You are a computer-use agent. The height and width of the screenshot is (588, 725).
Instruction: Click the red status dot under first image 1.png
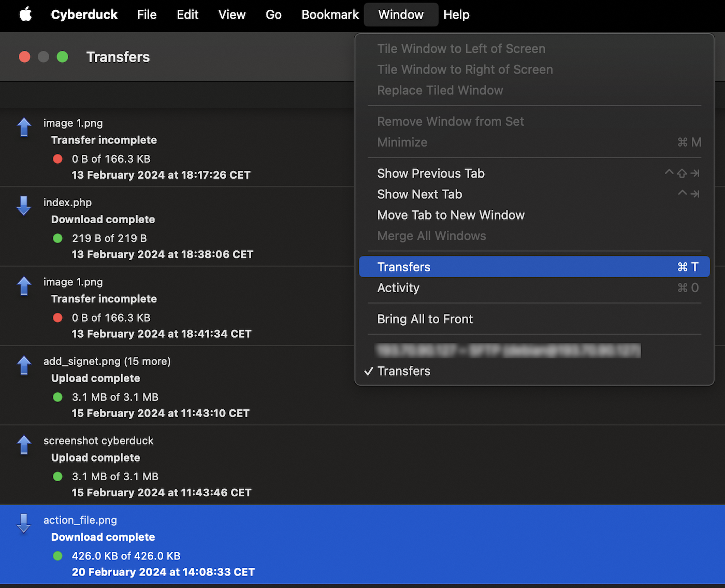pos(58,159)
